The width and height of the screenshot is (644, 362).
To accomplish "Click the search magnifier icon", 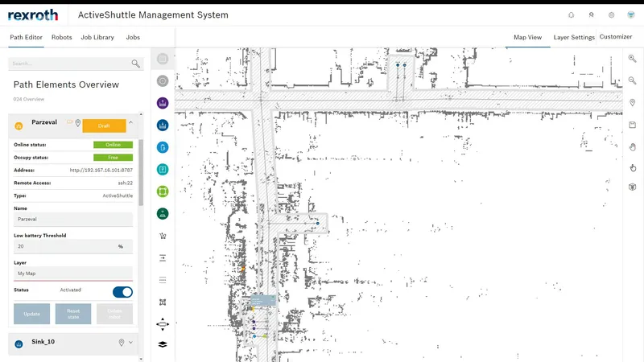I will 135,64.
